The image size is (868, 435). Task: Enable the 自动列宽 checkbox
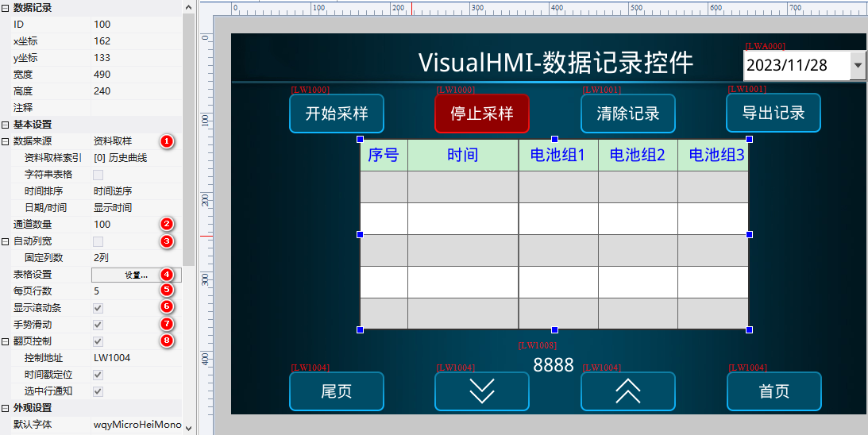pyautogui.click(x=98, y=241)
